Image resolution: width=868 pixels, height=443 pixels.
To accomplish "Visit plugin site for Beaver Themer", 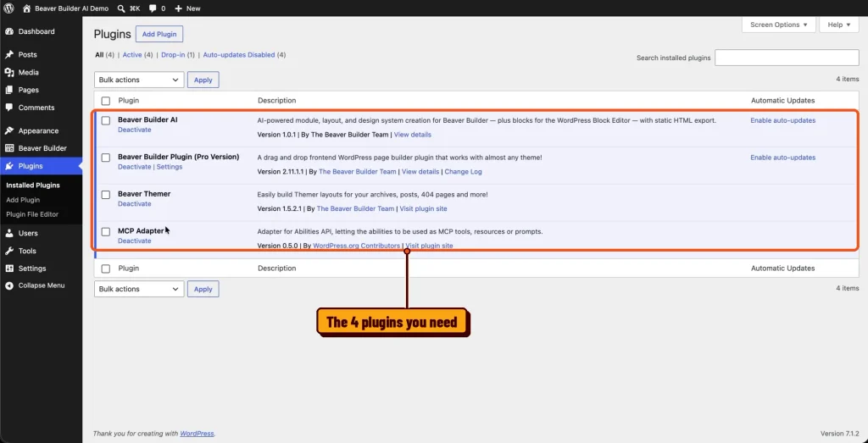I will click(x=424, y=209).
